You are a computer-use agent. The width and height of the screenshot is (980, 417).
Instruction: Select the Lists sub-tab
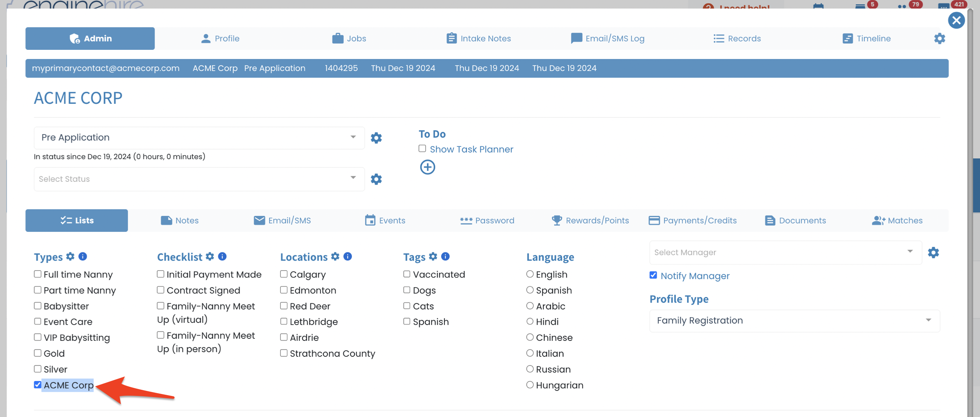[77, 220]
